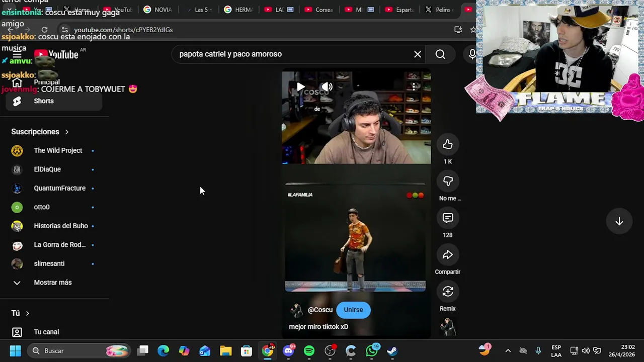
Task: Open Microsoft Store from taskbar
Action: [x=246, y=351]
